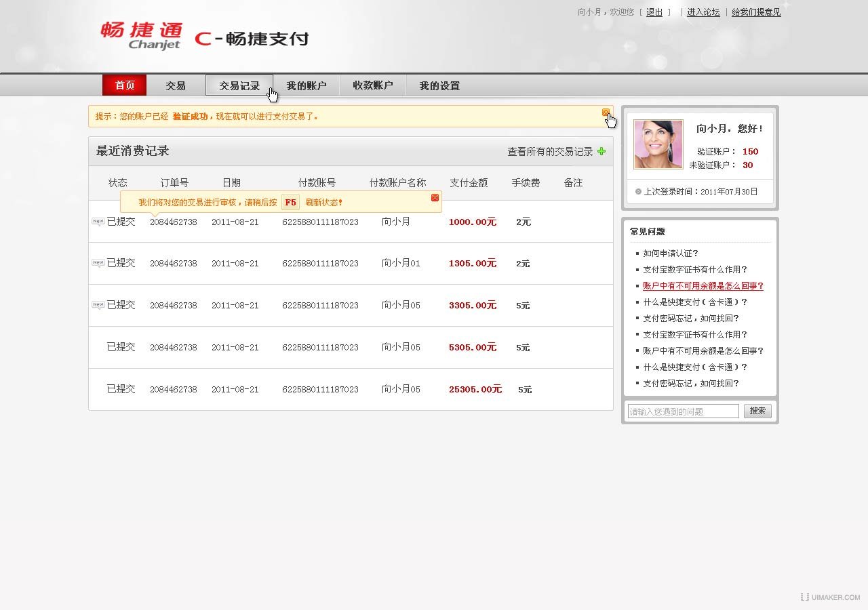
Task: Switch to the 收款账户 tab
Action: [x=372, y=85]
